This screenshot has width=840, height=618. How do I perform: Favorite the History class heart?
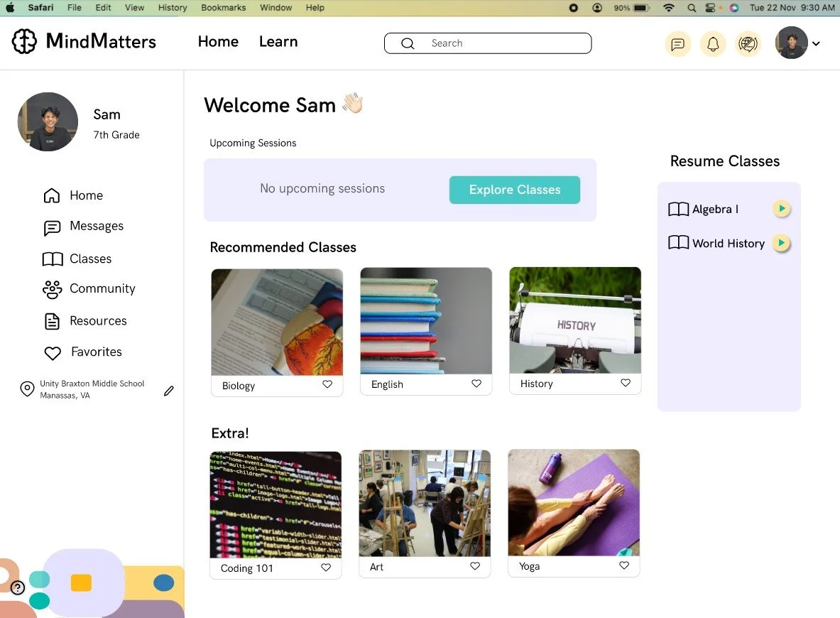(x=625, y=383)
